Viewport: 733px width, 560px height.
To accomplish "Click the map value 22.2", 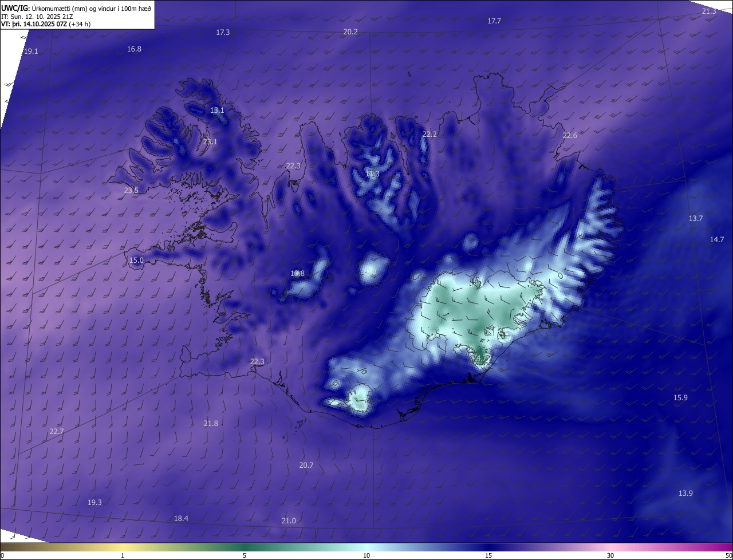I will click(x=429, y=135).
